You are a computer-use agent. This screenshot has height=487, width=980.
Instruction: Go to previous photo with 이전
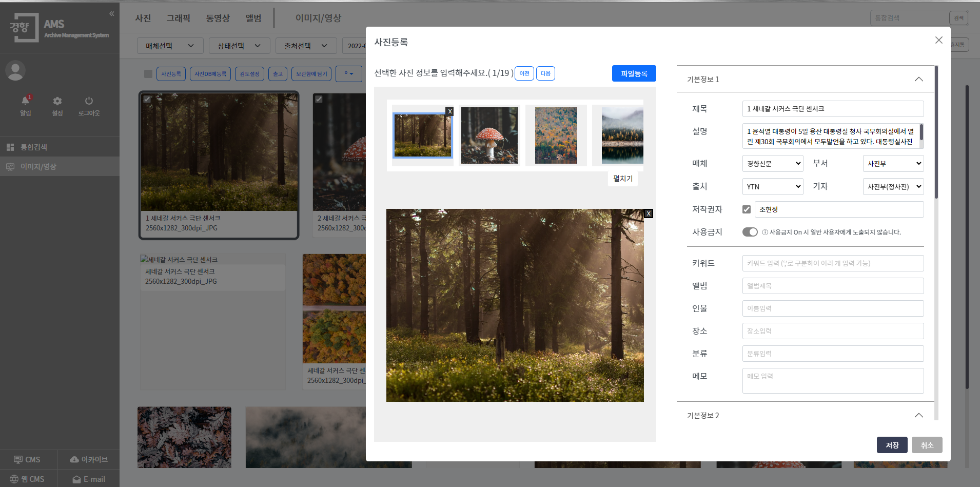click(x=524, y=73)
